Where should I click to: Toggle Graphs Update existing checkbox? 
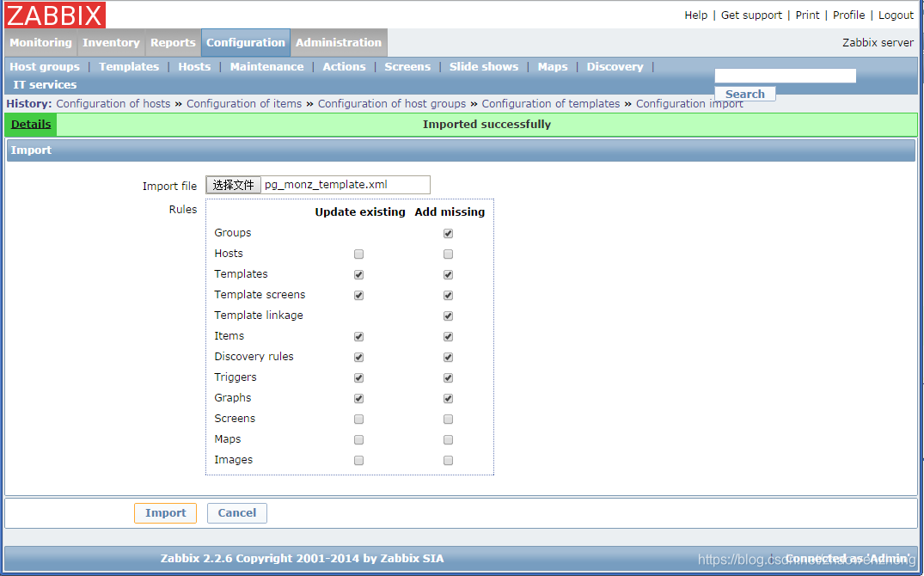(359, 399)
